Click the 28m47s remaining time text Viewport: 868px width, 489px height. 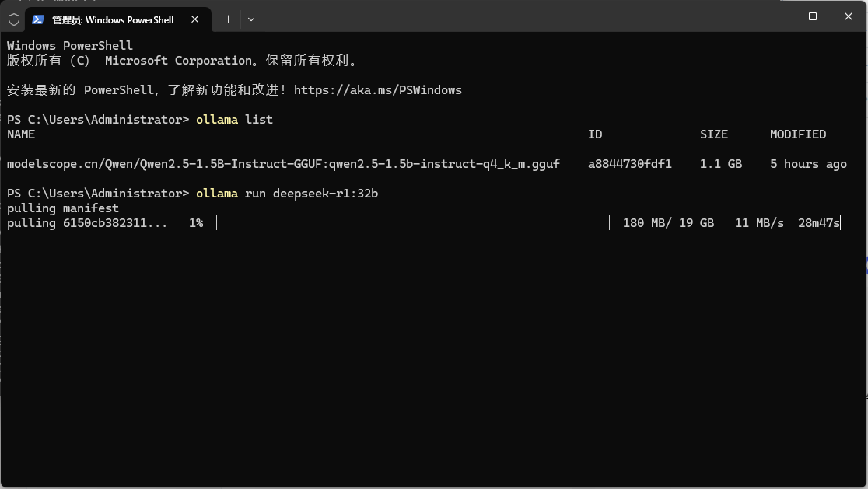(818, 223)
